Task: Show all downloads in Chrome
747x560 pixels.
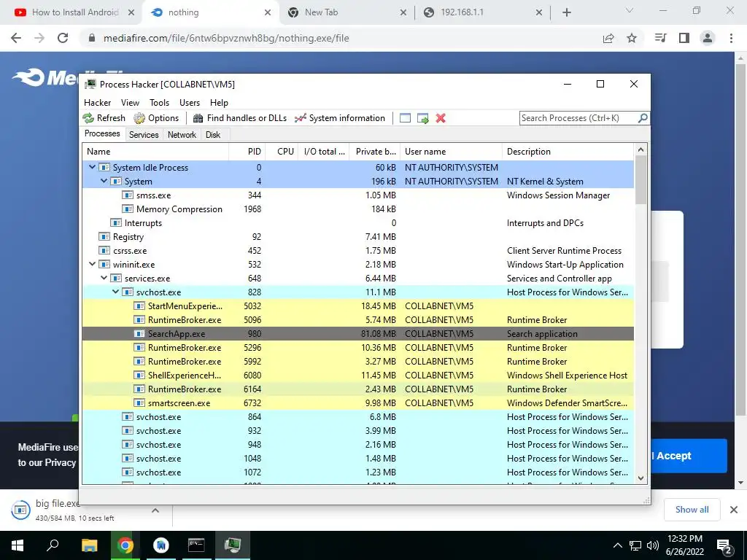Action: pyautogui.click(x=692, y=510)
